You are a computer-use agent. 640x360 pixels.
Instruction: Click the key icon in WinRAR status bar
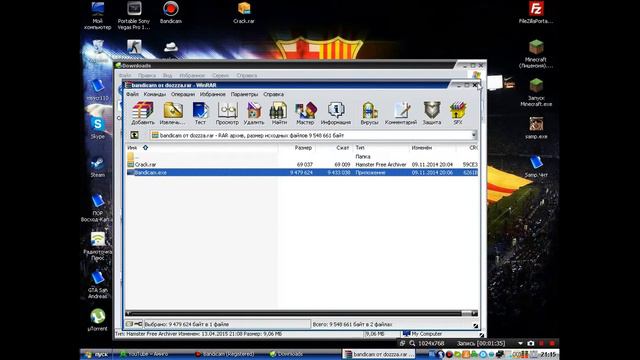138,324
